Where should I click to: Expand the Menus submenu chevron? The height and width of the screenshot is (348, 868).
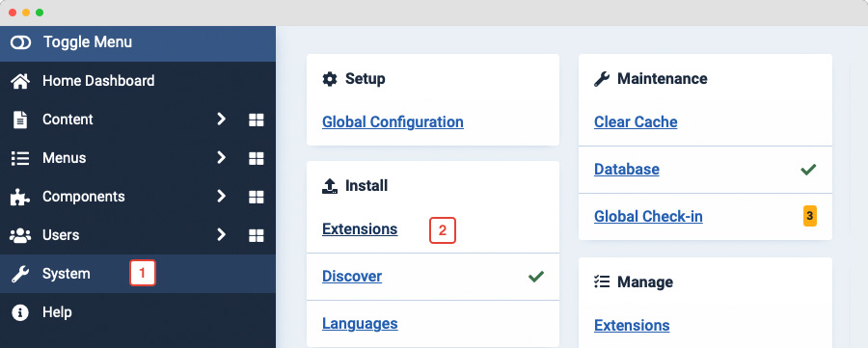point(222,158)
